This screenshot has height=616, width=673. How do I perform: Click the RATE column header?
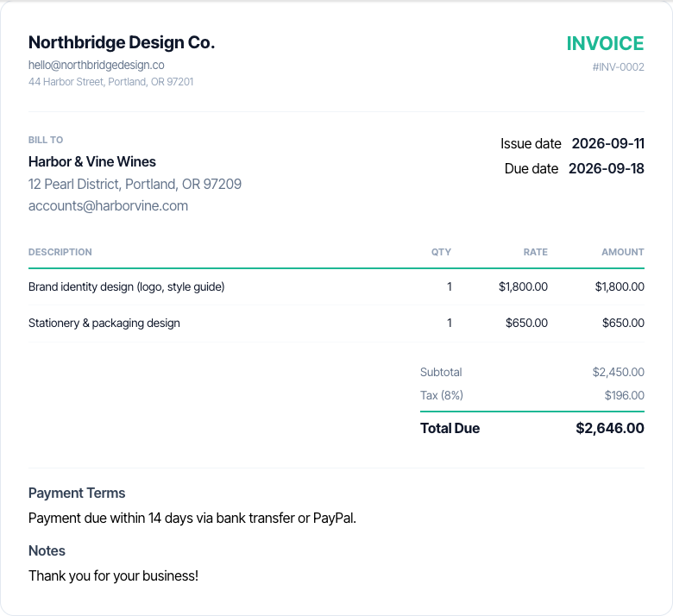click(x=535, y=252)
